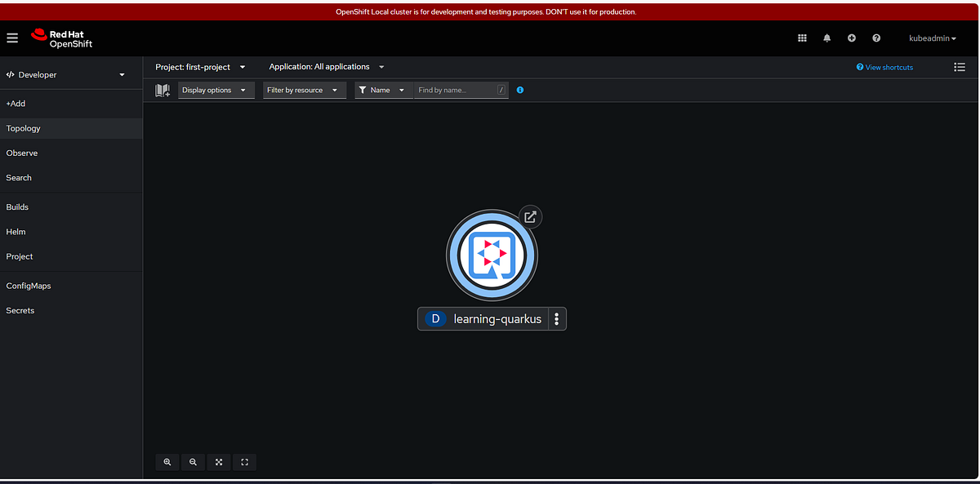
Task: Open ConfigMaps in sidebar
Action: point(71,286)
